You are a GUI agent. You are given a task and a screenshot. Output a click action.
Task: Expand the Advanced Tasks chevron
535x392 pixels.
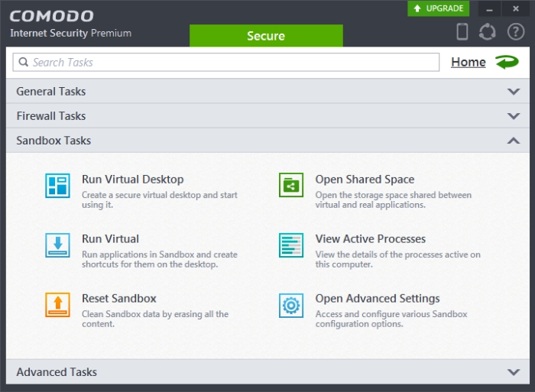514,372
